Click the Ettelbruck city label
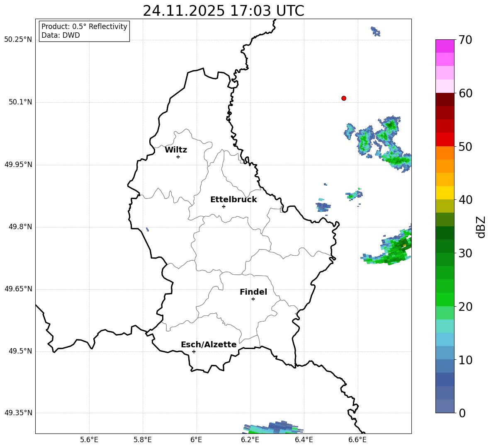Screen dimensions: 491x448 pyautogui.click(x=233, y=200)
